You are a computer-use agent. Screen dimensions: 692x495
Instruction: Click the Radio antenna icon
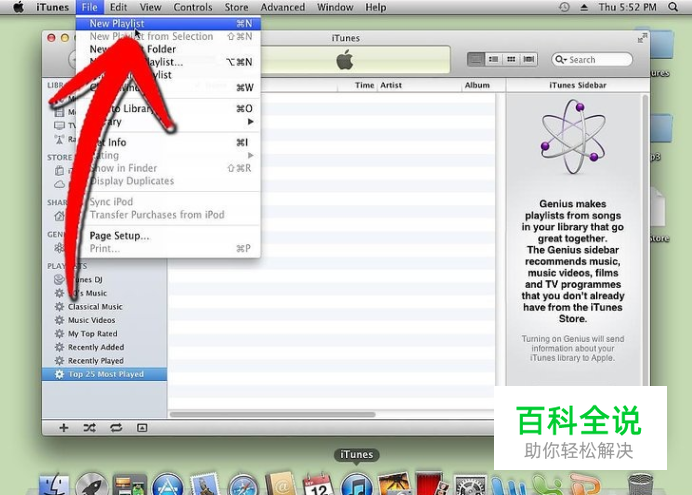click(59, 139)
